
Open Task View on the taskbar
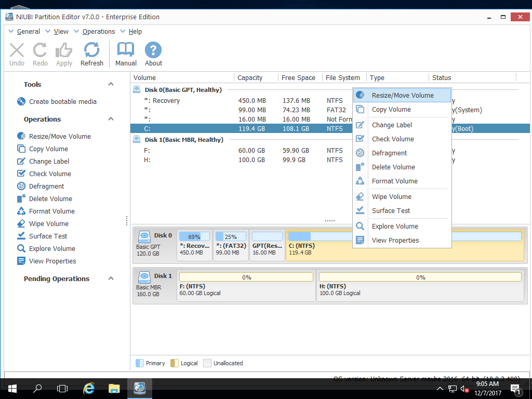[62, 389]
